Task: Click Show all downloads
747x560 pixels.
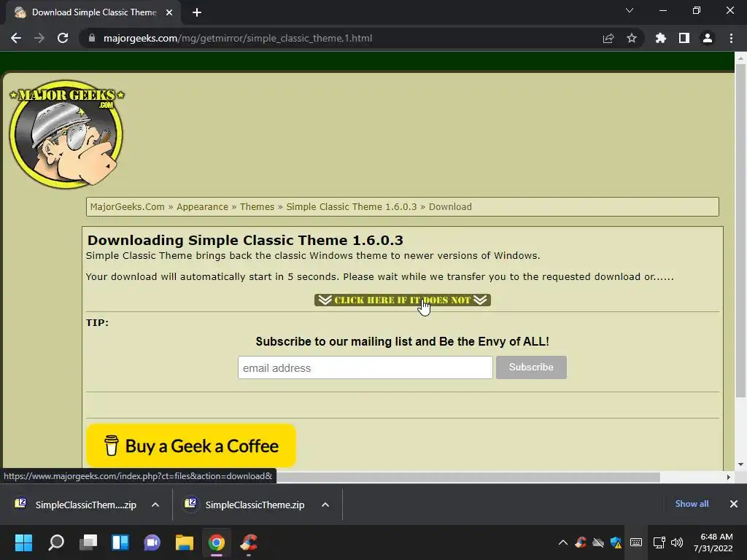Action: pyautogui.click(x=692, y=504)
